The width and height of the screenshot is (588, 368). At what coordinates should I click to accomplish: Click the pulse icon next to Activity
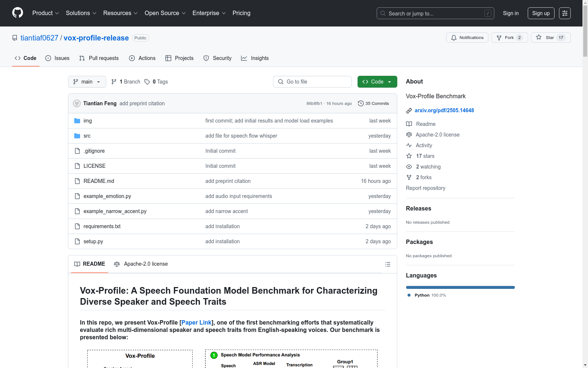pyautogui.click(x=409, y=145)
